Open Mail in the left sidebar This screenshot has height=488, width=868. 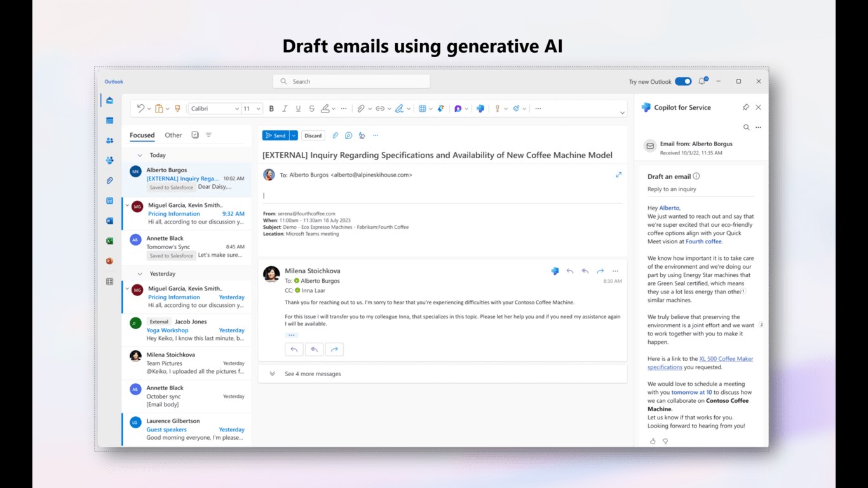pos(110,100)
